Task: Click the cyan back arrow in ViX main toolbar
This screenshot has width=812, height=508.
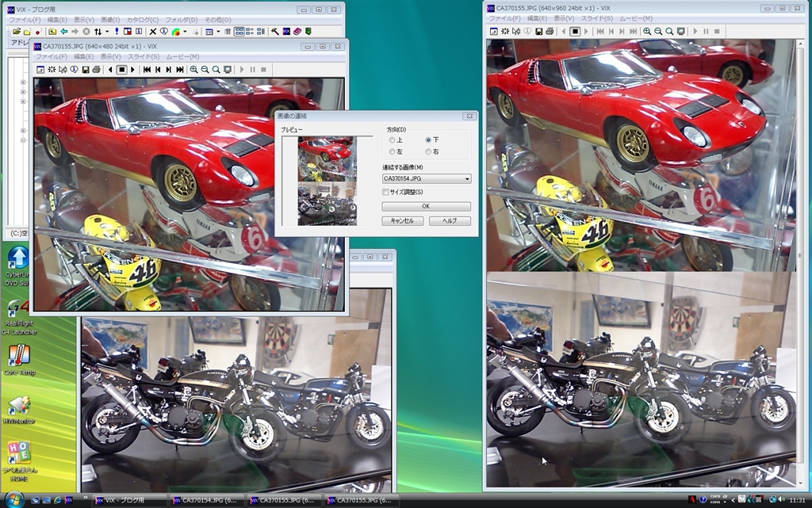Action: [63, 32]
